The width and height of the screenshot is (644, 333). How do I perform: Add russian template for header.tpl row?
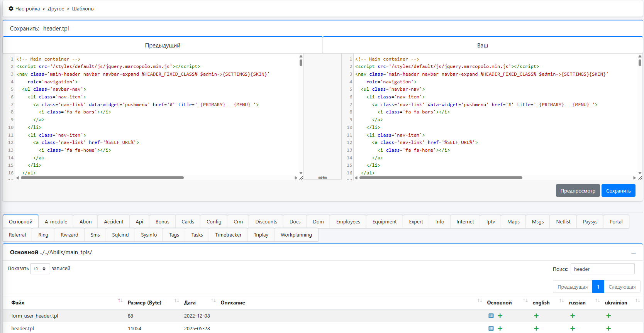(x=573, y=328)
